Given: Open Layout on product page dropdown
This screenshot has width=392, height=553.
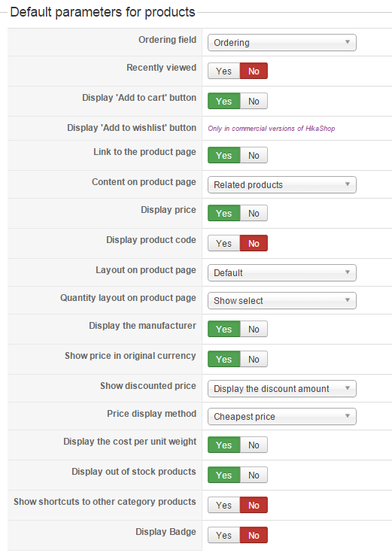Looking at the screenshot, I should (282, 273).
